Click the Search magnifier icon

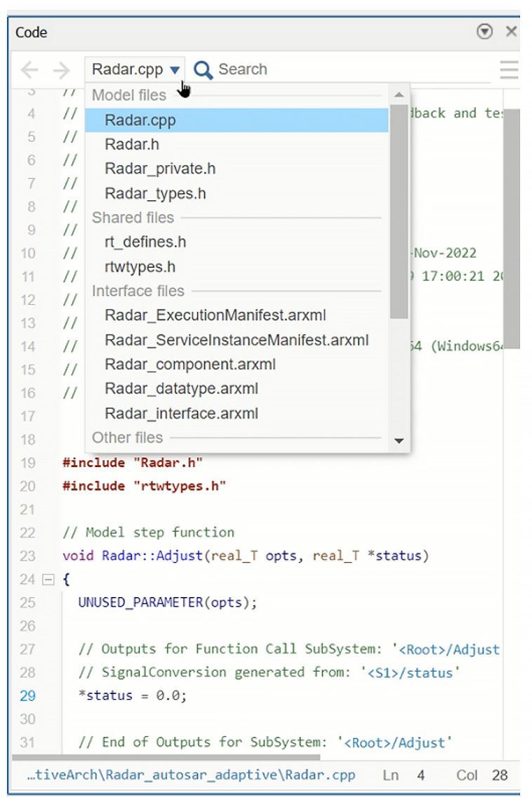coord(204,70)
